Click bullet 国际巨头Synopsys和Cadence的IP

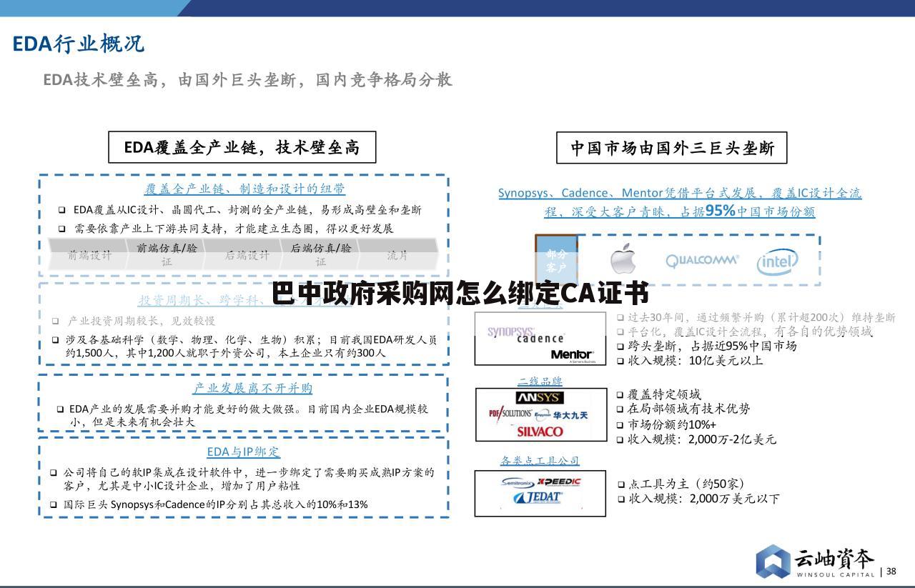209,504
